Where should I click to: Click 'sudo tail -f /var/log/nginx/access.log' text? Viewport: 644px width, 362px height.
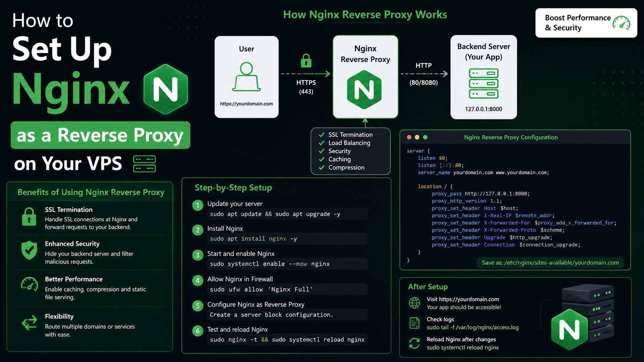(473, 327)
